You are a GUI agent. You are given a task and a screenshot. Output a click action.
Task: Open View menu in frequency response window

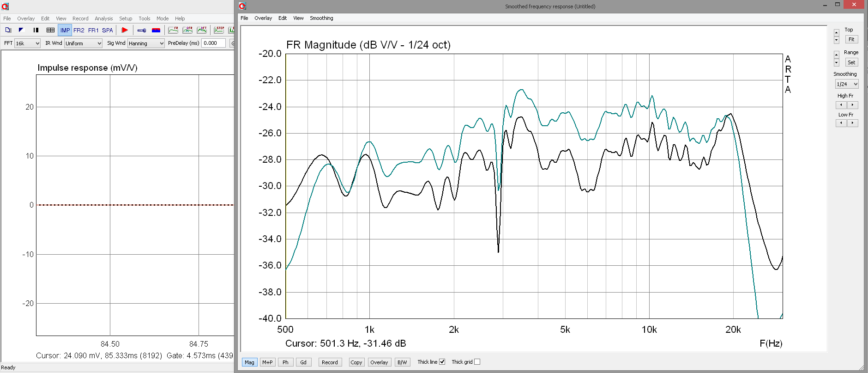pyautogui.click(x=298, y=18)
